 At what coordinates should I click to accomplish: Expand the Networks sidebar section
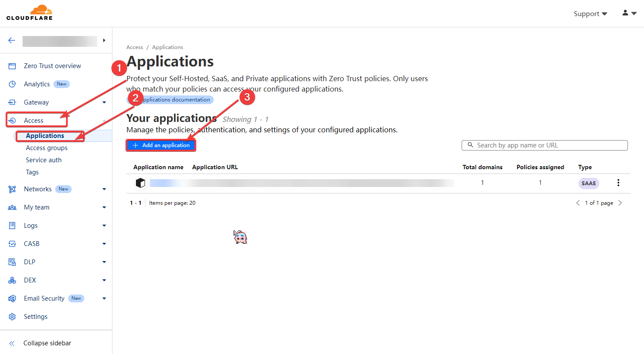coord(104,189)
